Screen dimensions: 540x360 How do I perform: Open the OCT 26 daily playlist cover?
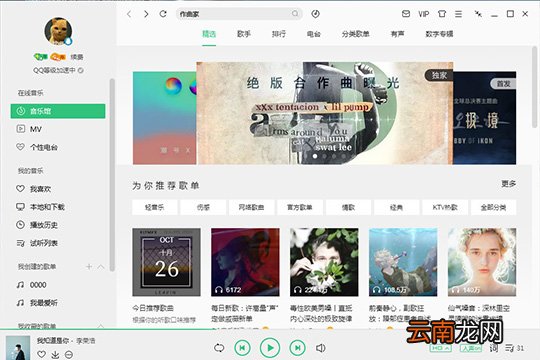pyautogui.click(x=166, y=262)
